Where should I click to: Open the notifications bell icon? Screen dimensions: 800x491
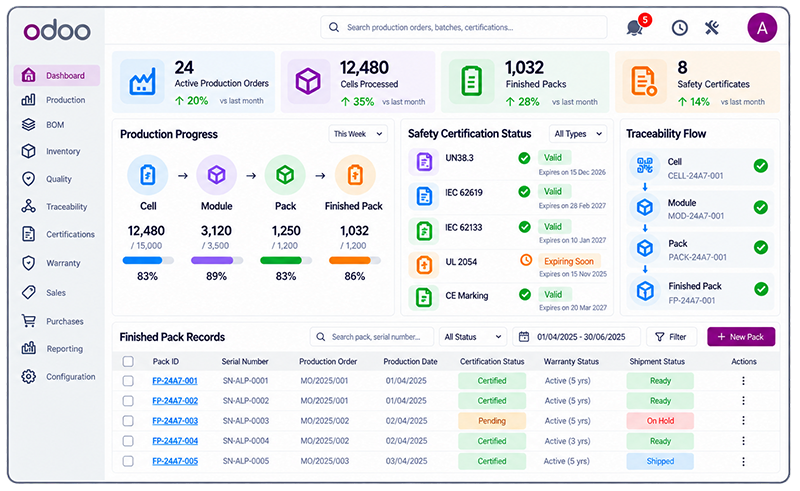[x=635, y=28]
